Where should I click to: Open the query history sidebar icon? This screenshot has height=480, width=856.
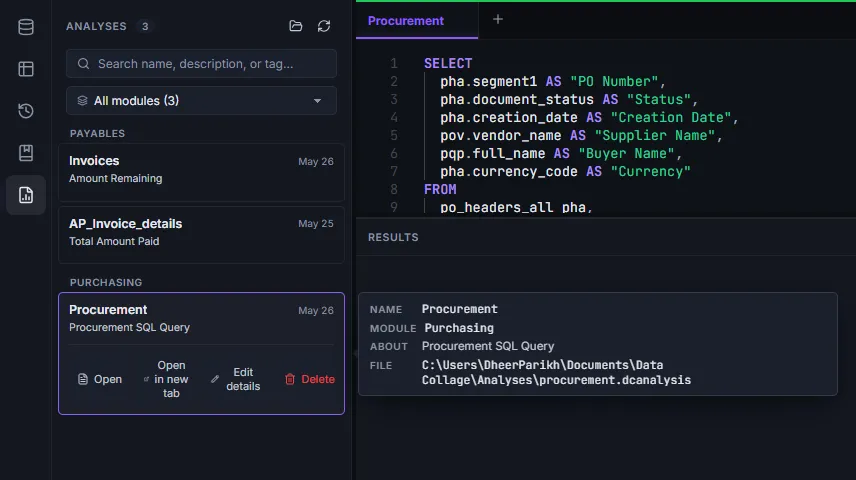(x=26, y=111)
